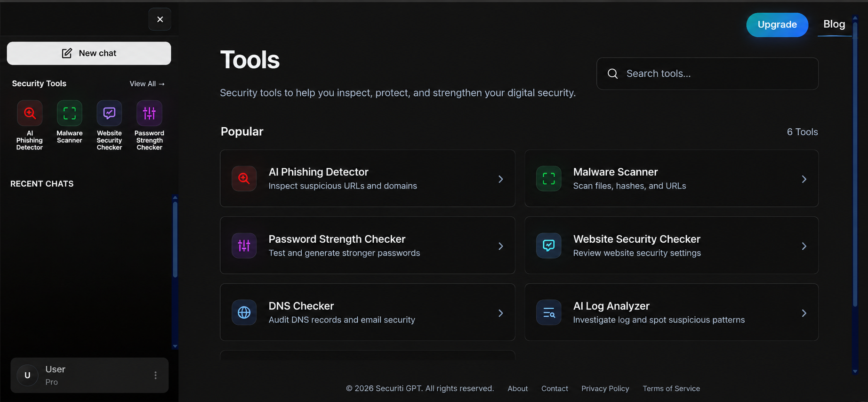Open the Privacy Policy link
Screen dimensions: 868x402
pyautogui.click(x=605, y=388)
